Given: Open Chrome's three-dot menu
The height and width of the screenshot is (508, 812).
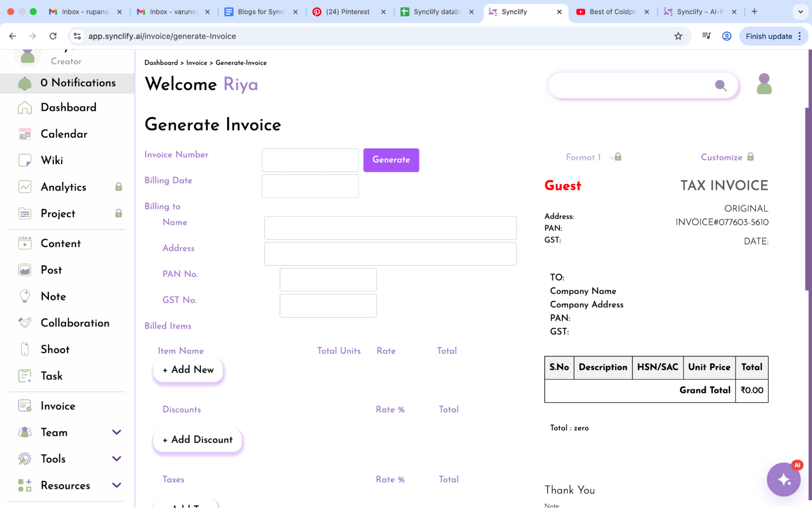Looking at the screenshot, I should coord(799,36).
